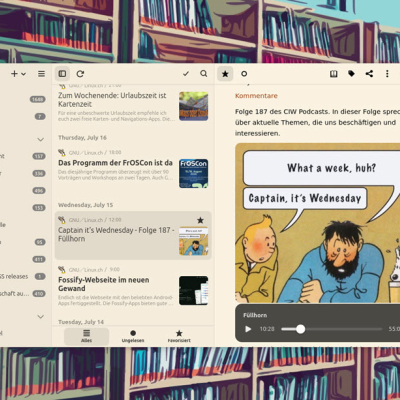The image size is (400, 400).
Task: Open reader view book icon
Action: (x=334, y=74)
